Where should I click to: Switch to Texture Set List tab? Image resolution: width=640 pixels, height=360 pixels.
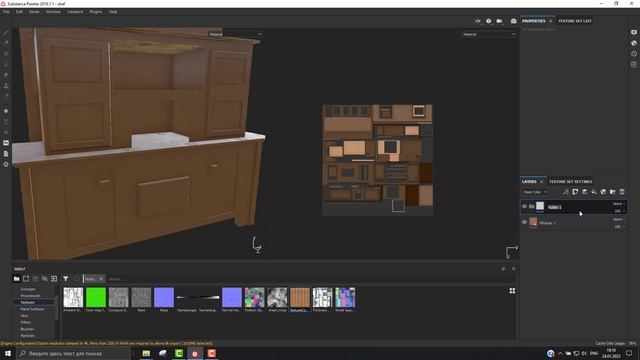pyautogui.click(x=575, y=21)
